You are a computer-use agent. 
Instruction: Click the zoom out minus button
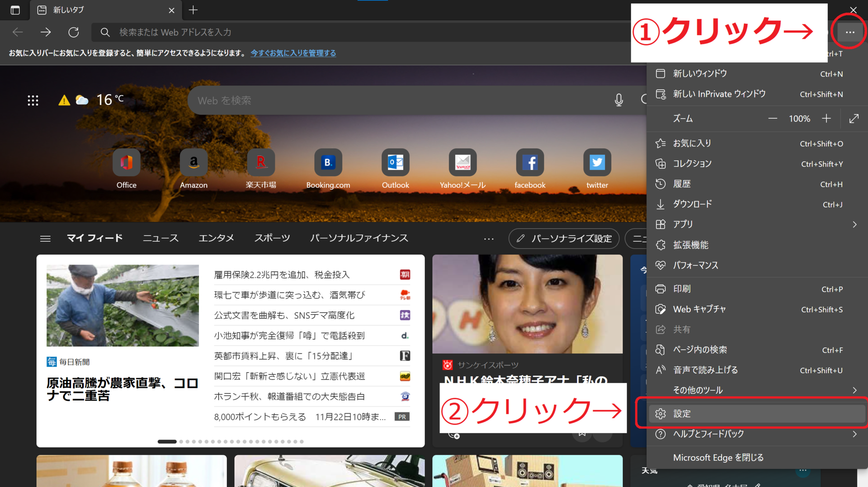tap(773, 118)
